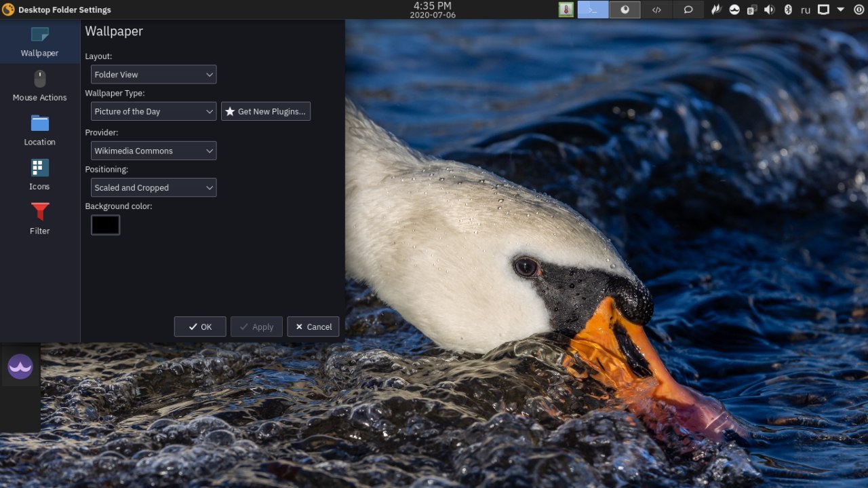Image resolution: width=868 pixels, height=488 pixels.
Task: Cancel the Desktop Folder Settings dialog
Action: click(313, 326)
